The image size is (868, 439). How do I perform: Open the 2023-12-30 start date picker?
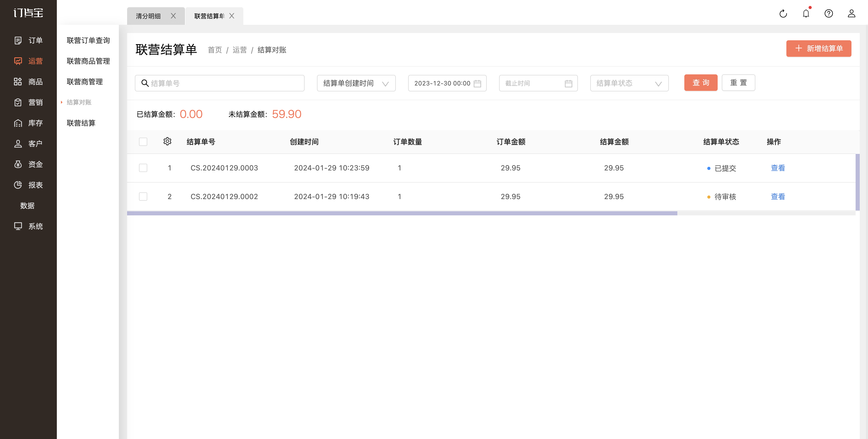click(447, 83)
